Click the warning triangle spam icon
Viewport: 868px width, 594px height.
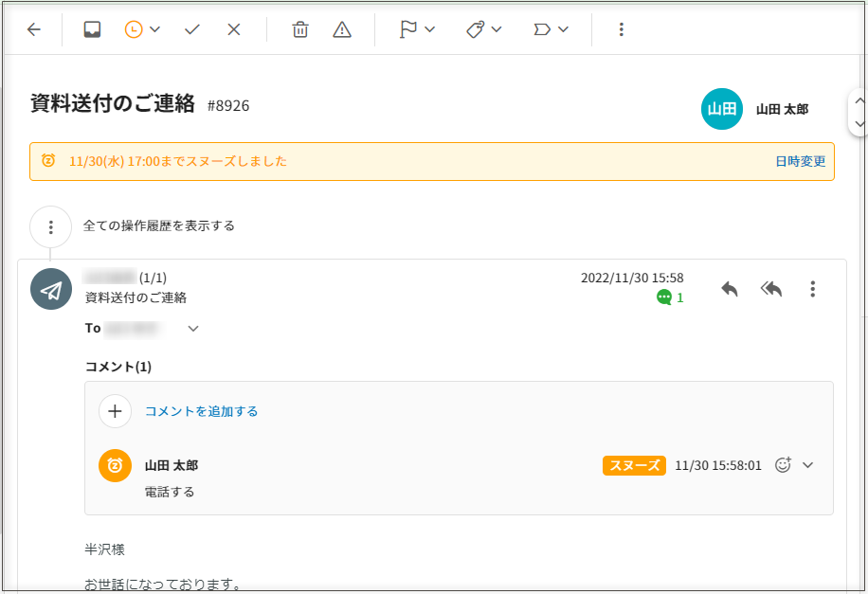(x=342, y=29)
